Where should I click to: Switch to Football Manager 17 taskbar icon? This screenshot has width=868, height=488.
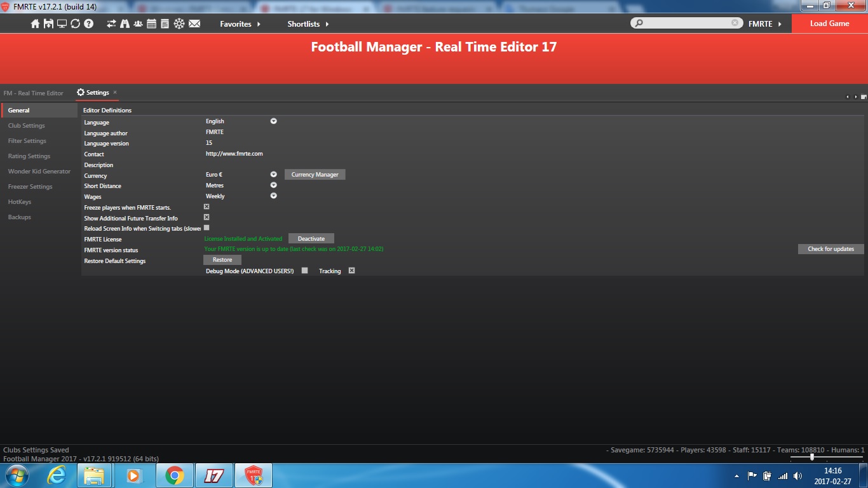214,475
